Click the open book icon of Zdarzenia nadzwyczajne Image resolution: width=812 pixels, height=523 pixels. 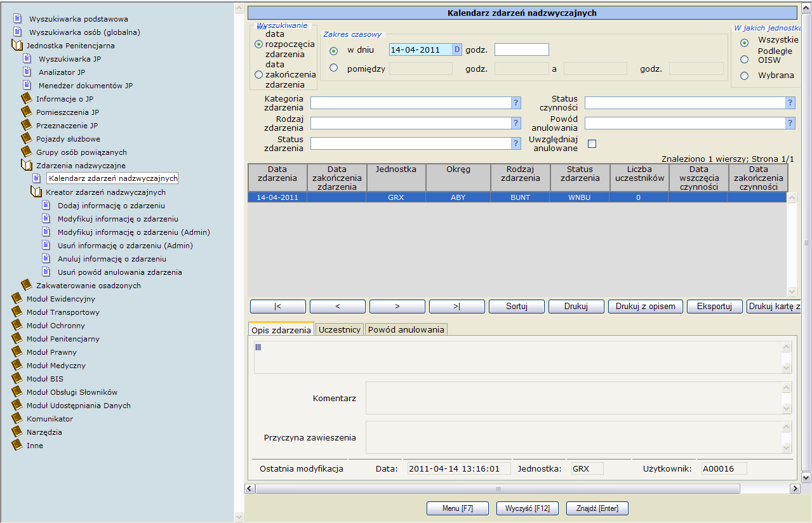tap(27, 165)
